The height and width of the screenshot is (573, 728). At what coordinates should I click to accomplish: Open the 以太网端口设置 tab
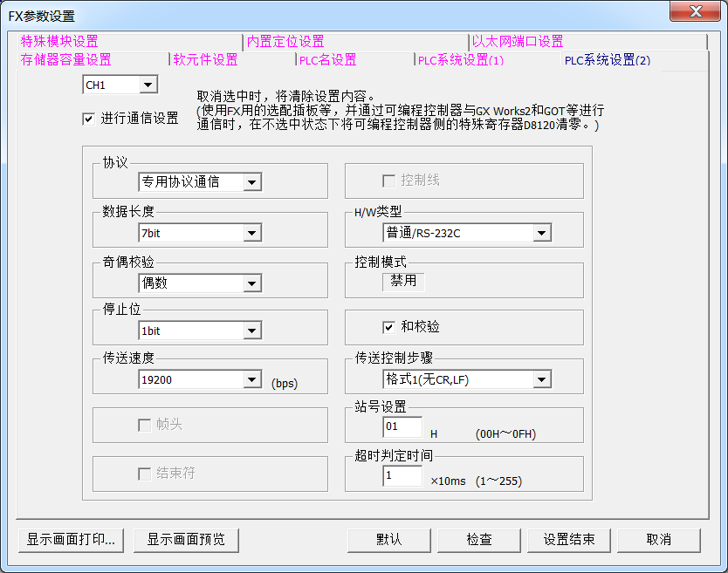coord(518,41)
